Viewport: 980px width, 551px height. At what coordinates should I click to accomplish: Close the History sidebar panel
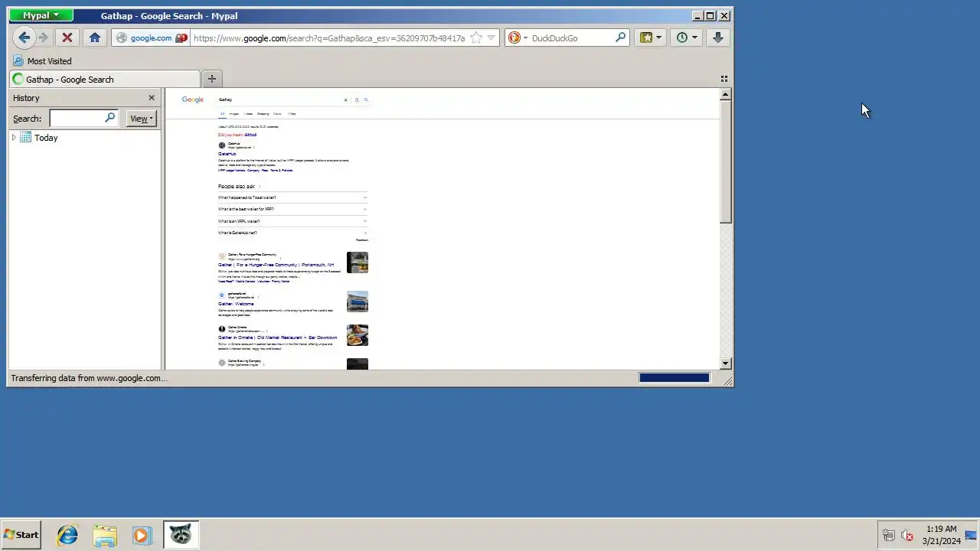(x=152, y=98)
